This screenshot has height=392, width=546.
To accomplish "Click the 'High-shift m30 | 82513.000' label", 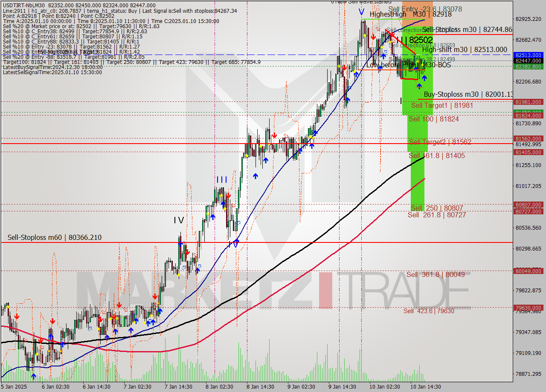I will (x=465, y=49).
